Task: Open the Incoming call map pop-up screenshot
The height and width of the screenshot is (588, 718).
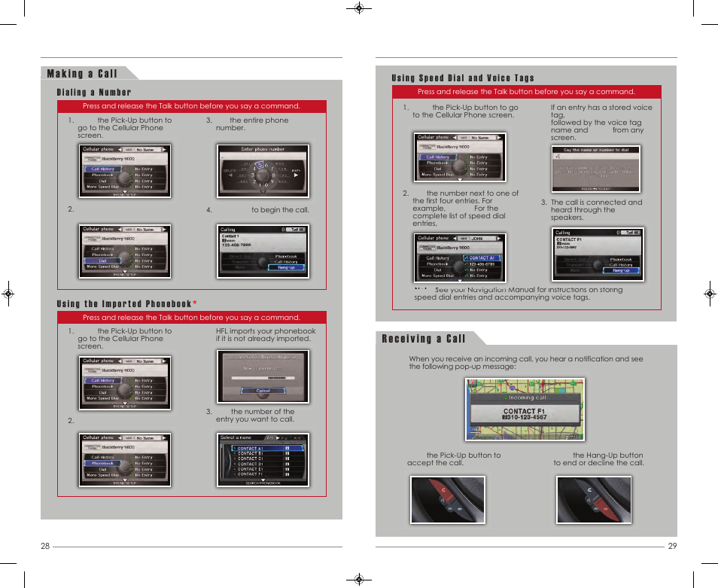Action: click(525, 410)
